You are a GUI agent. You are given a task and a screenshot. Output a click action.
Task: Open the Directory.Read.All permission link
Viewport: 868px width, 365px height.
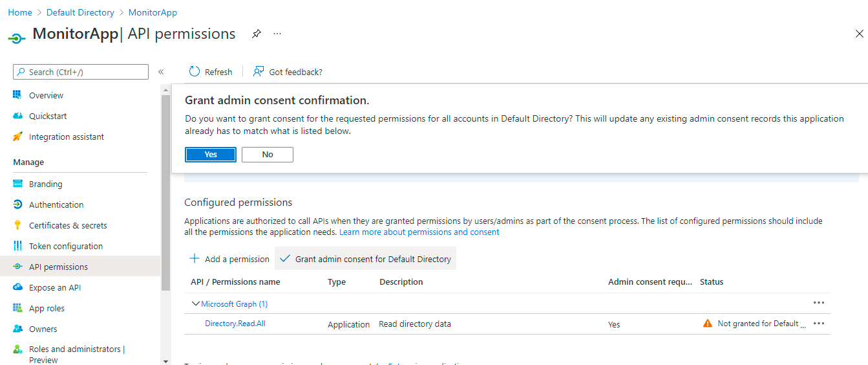(235, 324)
